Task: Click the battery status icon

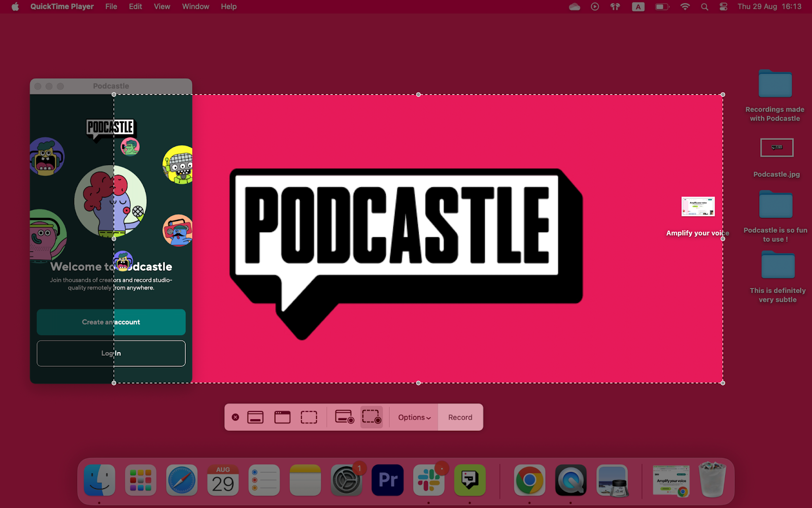Action: pyautogui.click(x=662, y=7)
